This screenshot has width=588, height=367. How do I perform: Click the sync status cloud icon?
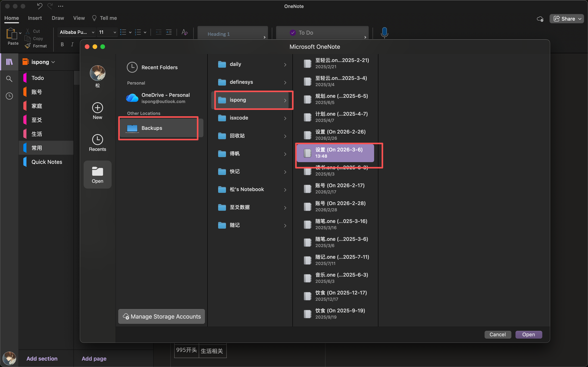540,19
